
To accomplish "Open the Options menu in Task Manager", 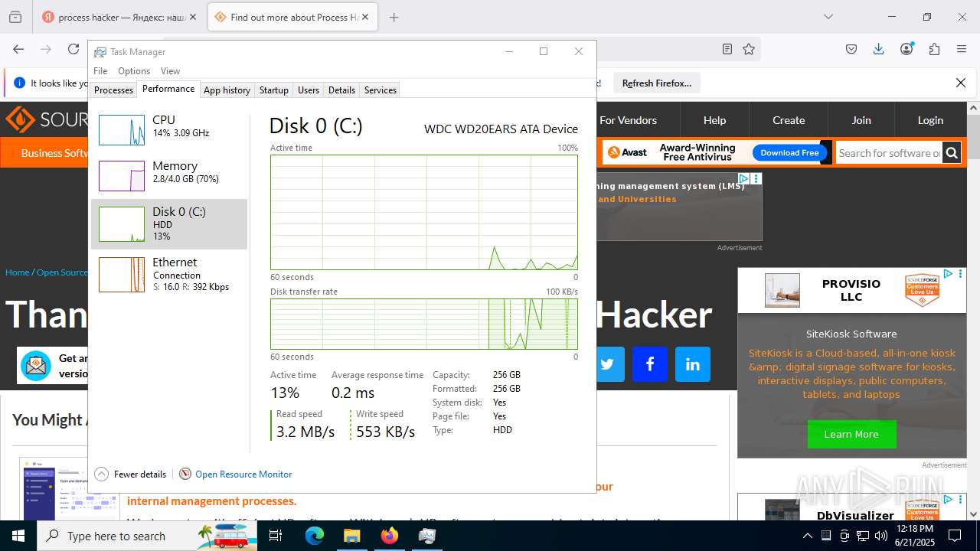I will click(134, 71).
